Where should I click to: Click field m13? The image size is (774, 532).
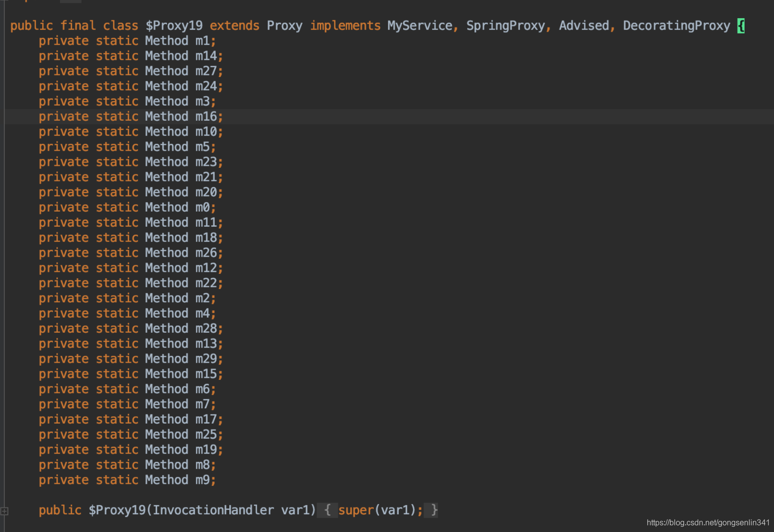[x=206, y=344]
